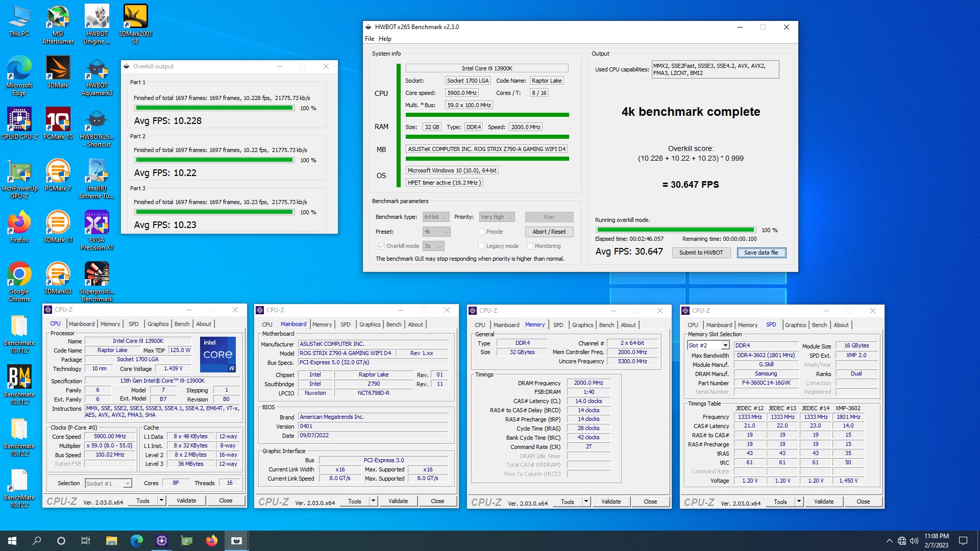Open 3DMark 11 desktop icon
The image size is (980, 551).
[x=58, y=227]
